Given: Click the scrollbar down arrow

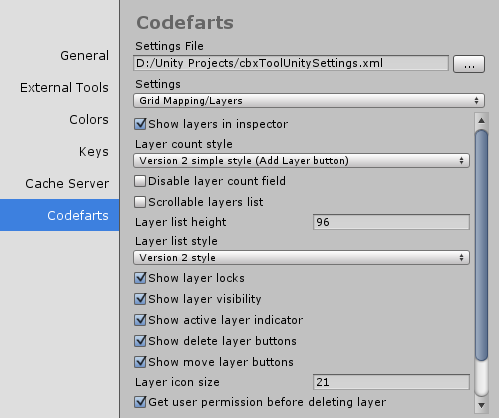Looking at the screenshot, I should click(x=481, y=405).
